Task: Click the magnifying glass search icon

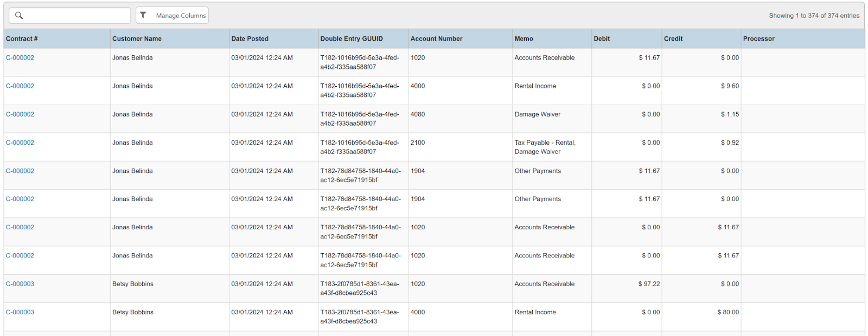Action: point(19,16)
